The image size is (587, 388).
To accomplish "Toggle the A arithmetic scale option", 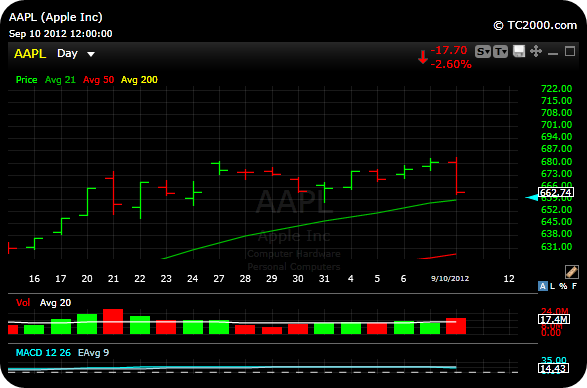I will tap(542, 286).
